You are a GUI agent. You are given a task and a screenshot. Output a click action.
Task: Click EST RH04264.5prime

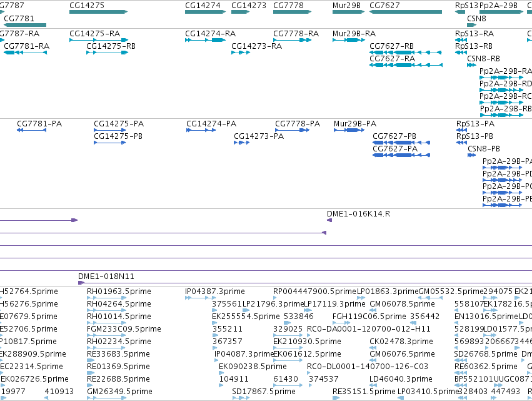[x=119, y=304]
